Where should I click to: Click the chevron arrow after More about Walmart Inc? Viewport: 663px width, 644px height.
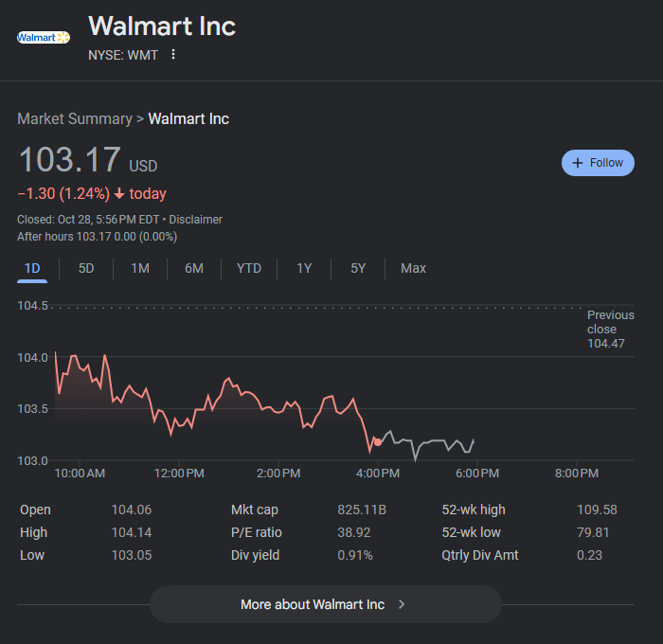pos(402,604)
